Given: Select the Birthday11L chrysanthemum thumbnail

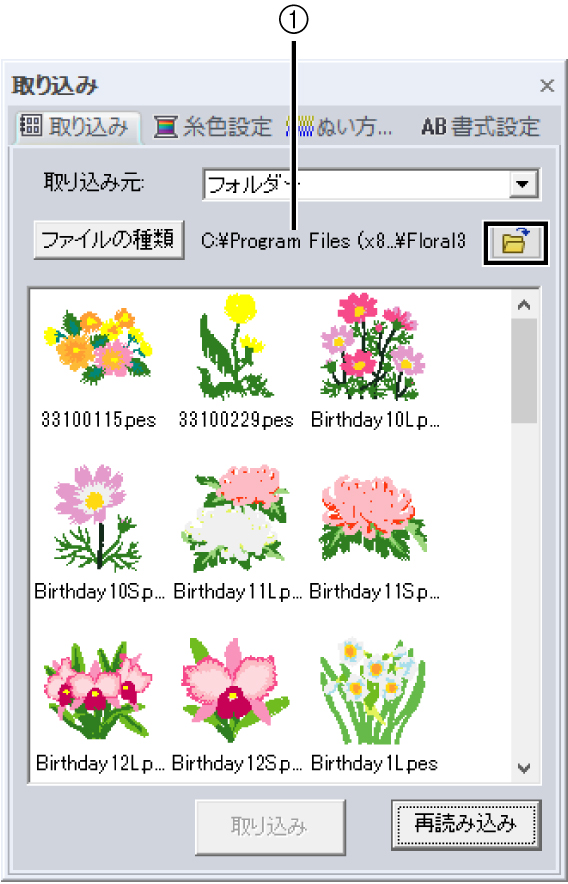Looking at the screenshot, I should pos(236,517).
